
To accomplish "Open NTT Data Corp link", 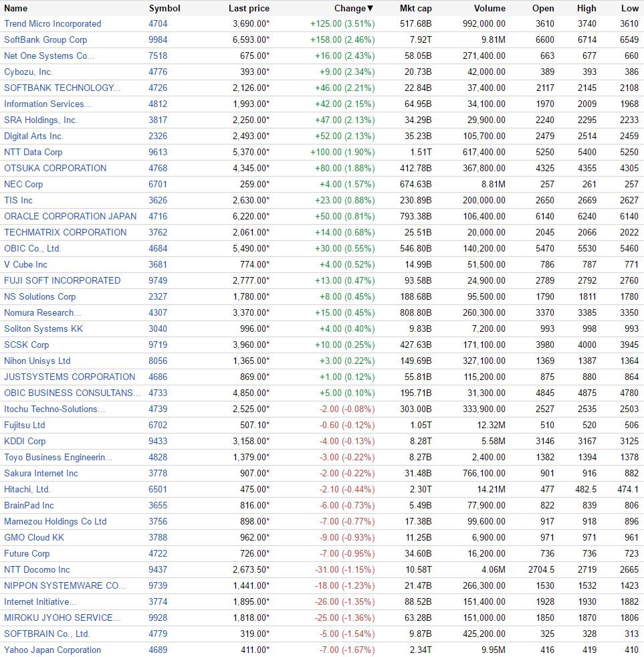I will [x=33, y=152].
